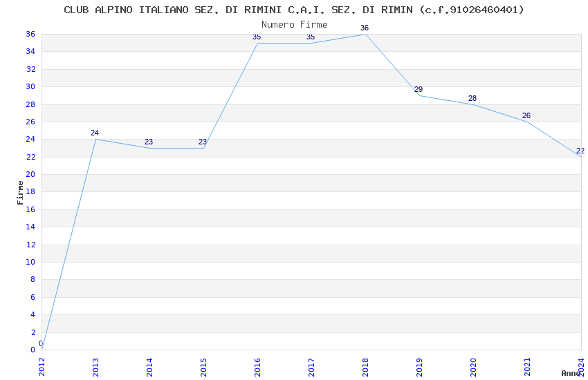Select the x-axis year 2017

click(311, 367)
